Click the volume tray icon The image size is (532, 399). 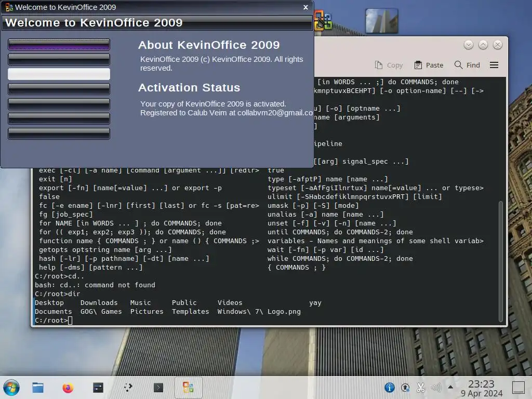coord(436,388)
